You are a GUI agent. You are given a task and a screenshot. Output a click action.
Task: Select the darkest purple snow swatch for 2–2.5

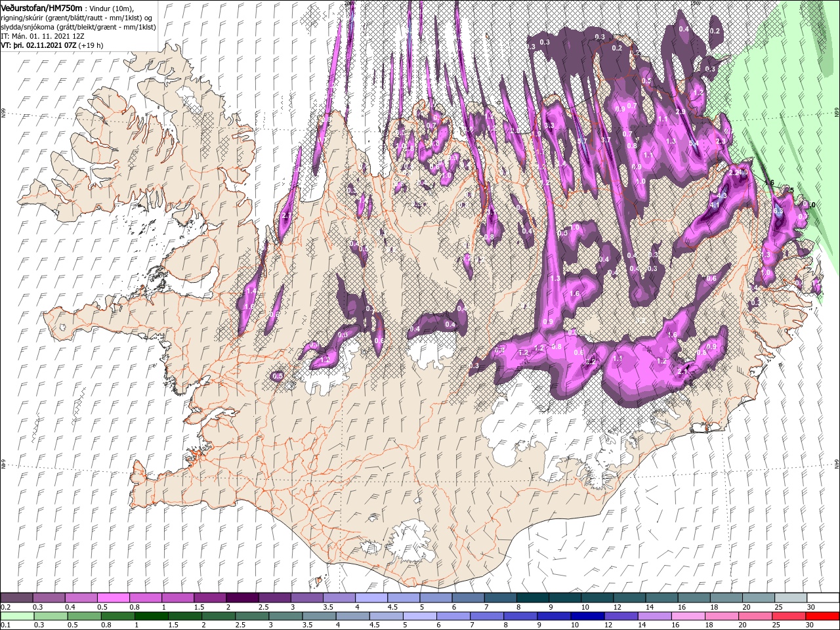tap(242, 597)
